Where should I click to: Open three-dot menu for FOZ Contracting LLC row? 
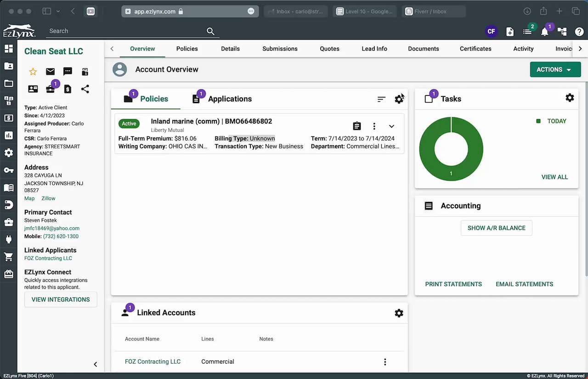pos(385,362)
